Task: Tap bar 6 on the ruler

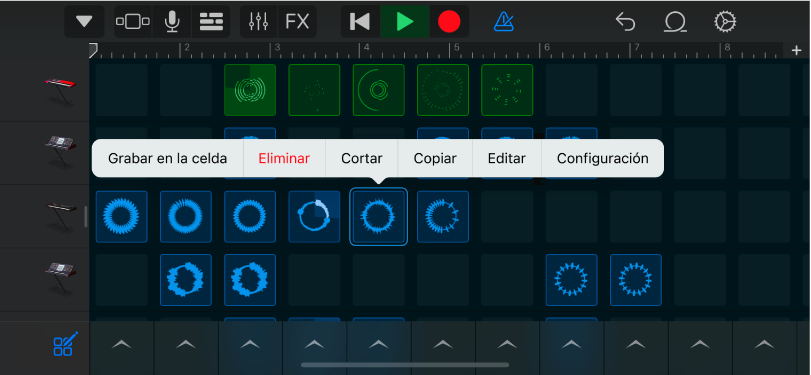Action: coord(546,48)
